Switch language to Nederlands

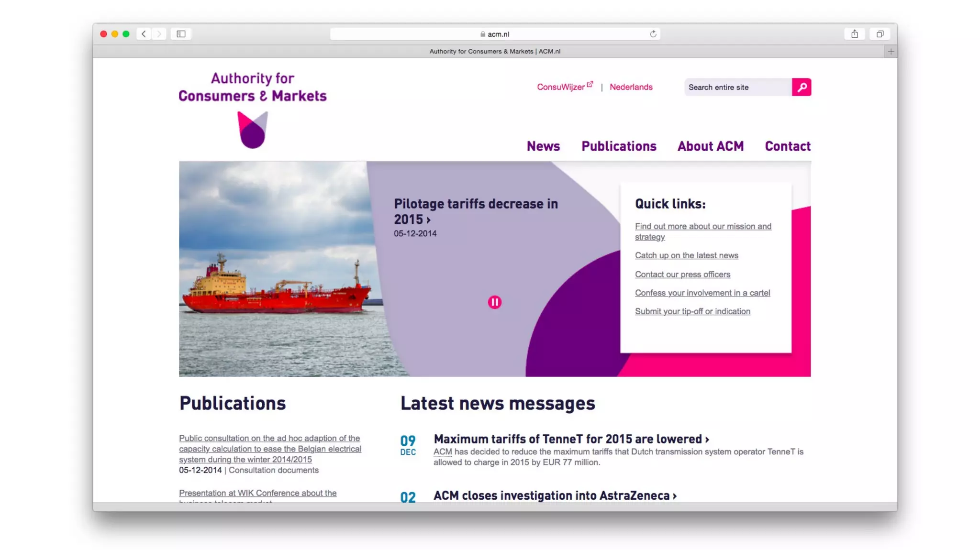pyautogui.click(x=631, y=87)
